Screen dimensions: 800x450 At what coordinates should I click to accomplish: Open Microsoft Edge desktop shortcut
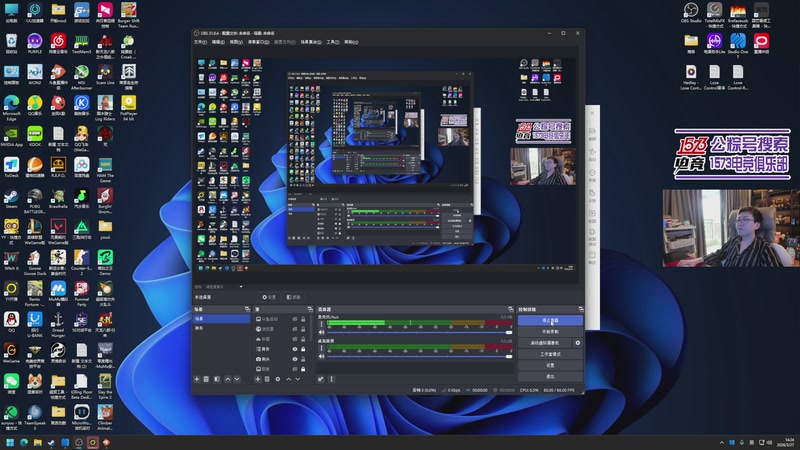(x=11, y=106)
